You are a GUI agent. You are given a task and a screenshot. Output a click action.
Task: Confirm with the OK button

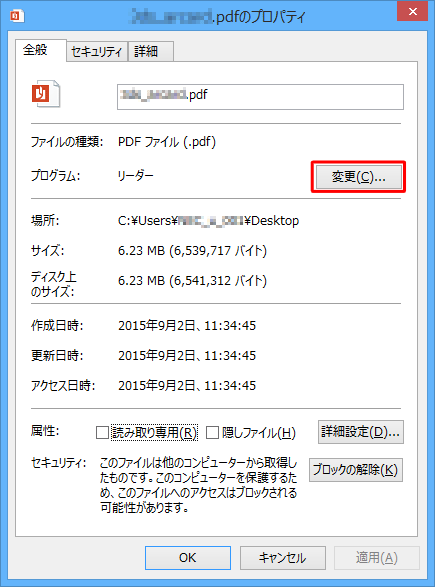188,558
